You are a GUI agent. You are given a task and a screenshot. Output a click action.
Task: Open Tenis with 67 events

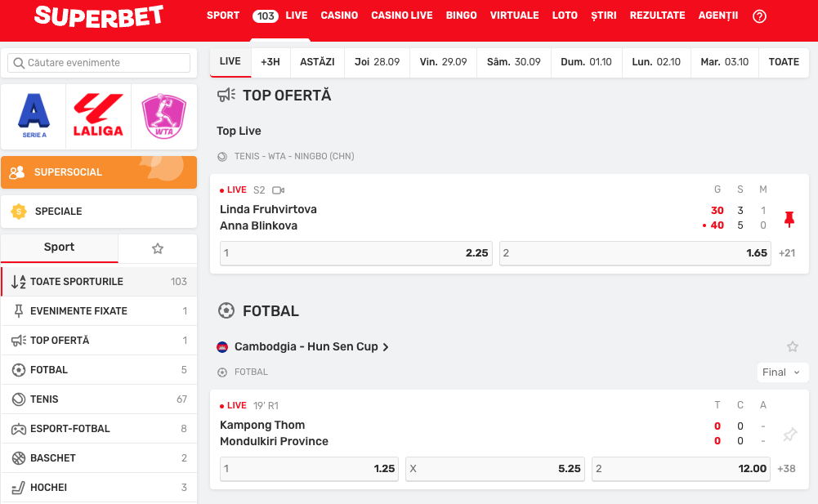coord(99,399)
